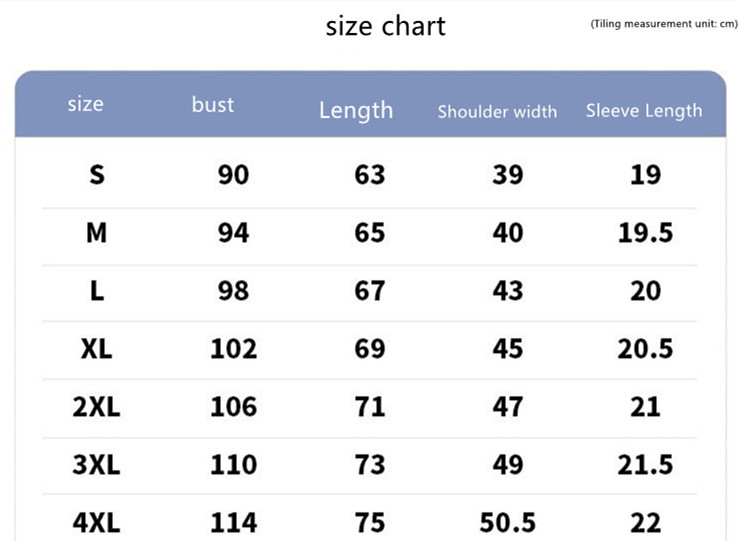Click the 'size' column header

tap(85, 104)
